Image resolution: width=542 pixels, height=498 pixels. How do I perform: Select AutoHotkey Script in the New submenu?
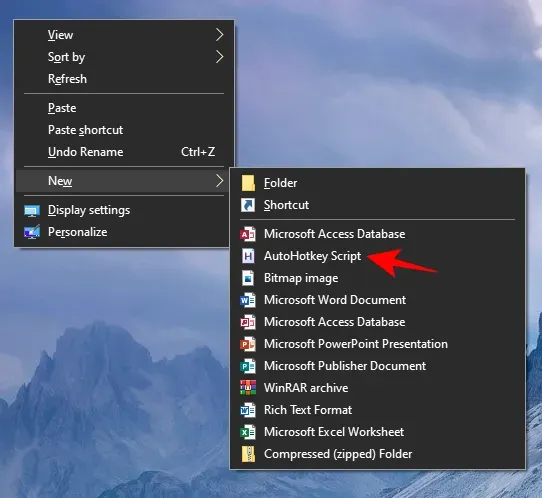point(377,256)
